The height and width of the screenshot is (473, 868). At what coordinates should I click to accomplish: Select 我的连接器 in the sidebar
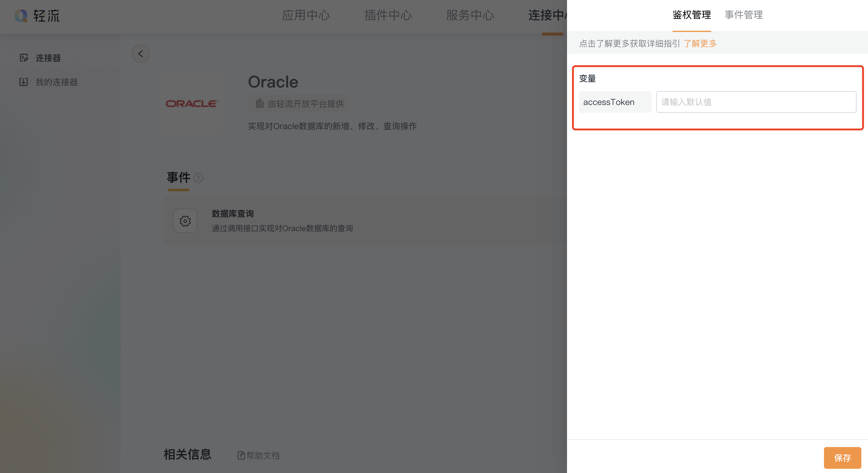pos(57,82)
